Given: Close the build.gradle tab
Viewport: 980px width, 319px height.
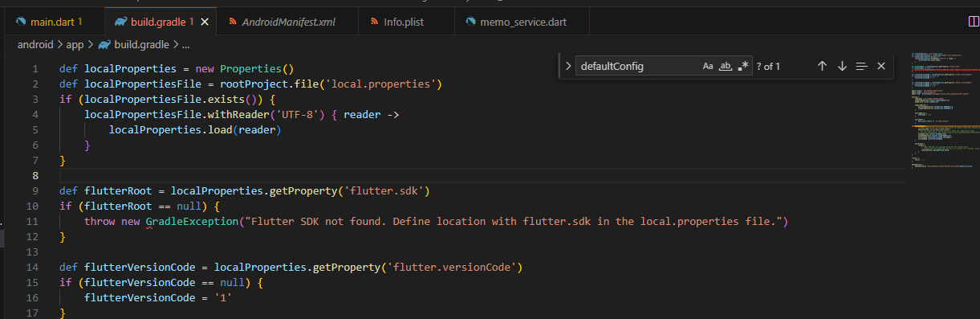Looking at the screenshot, I should coord(205,22).
